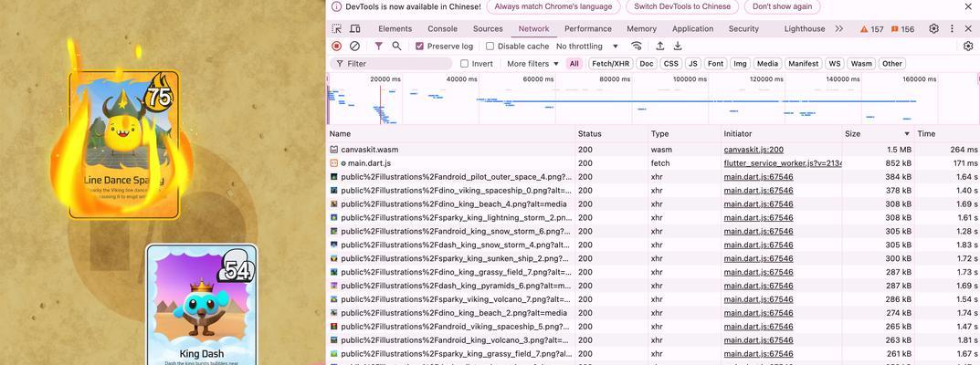
Task: Clear the network log
Action: click(x=354, y=47)
